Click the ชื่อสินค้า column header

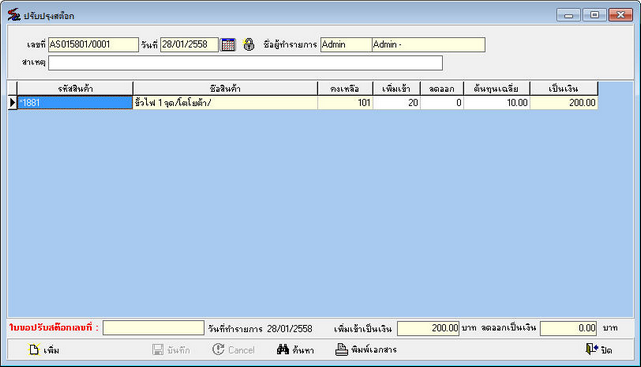[x=225, y=88]
